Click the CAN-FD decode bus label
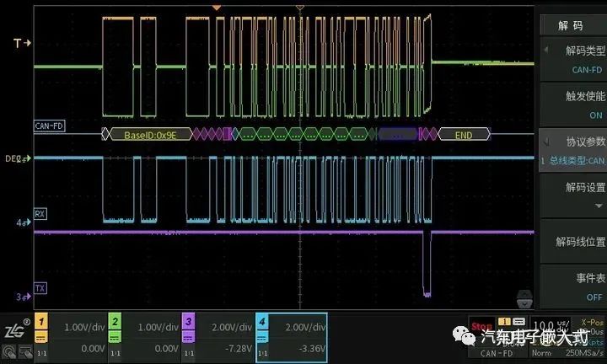 click(49, 126)
